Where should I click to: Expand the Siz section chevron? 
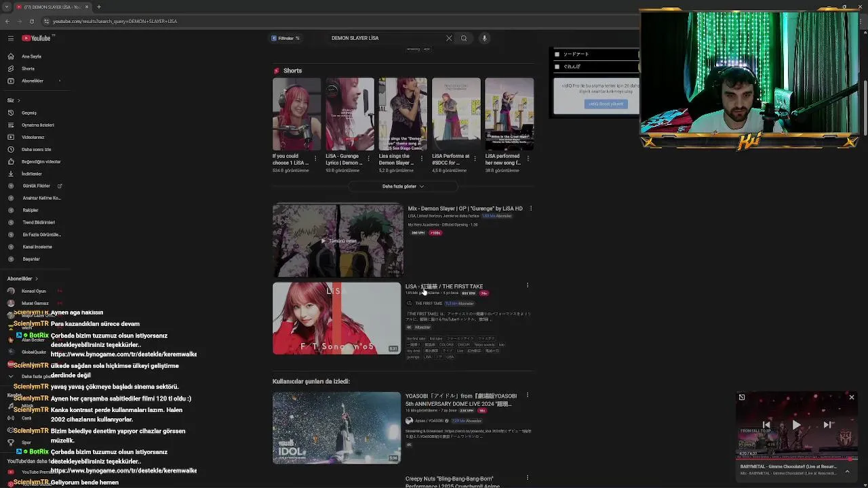click(x=18, y=100)
